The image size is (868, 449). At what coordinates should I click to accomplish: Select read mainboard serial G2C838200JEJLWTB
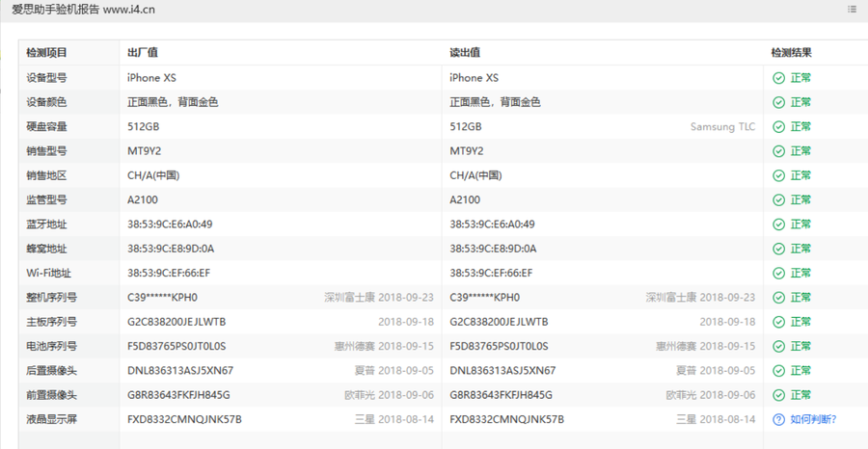point(499,322)
